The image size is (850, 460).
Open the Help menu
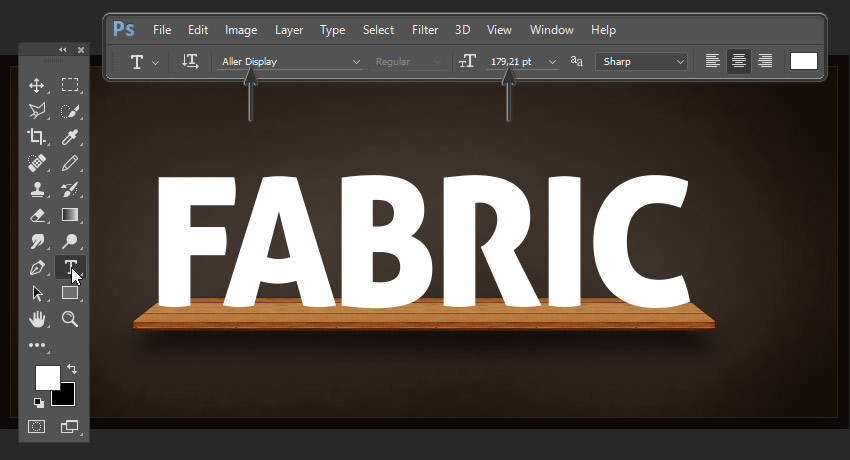pyautogui.click(x=603, y=30)
